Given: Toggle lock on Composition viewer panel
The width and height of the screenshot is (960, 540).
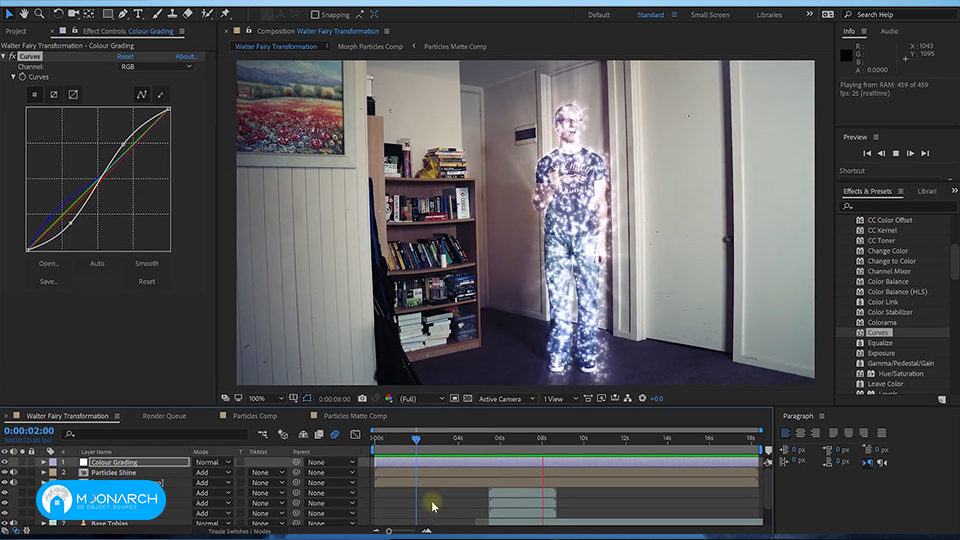Looking at the screenshot, I should click(x=249, y=31).
